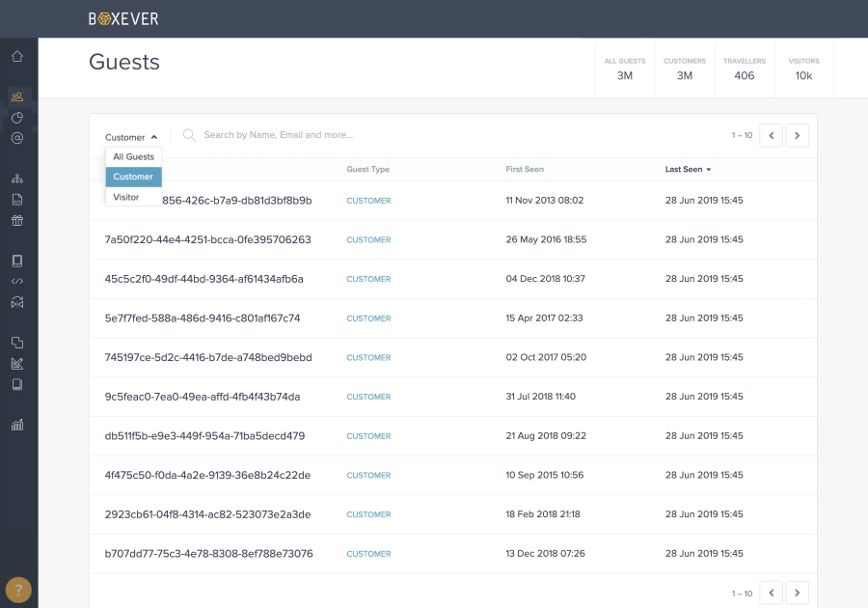Image resolution: width=868 pixels, height=608 pixels.
Task: Open the overlapping squares icon in sidebar
Action: coord(17,343)
